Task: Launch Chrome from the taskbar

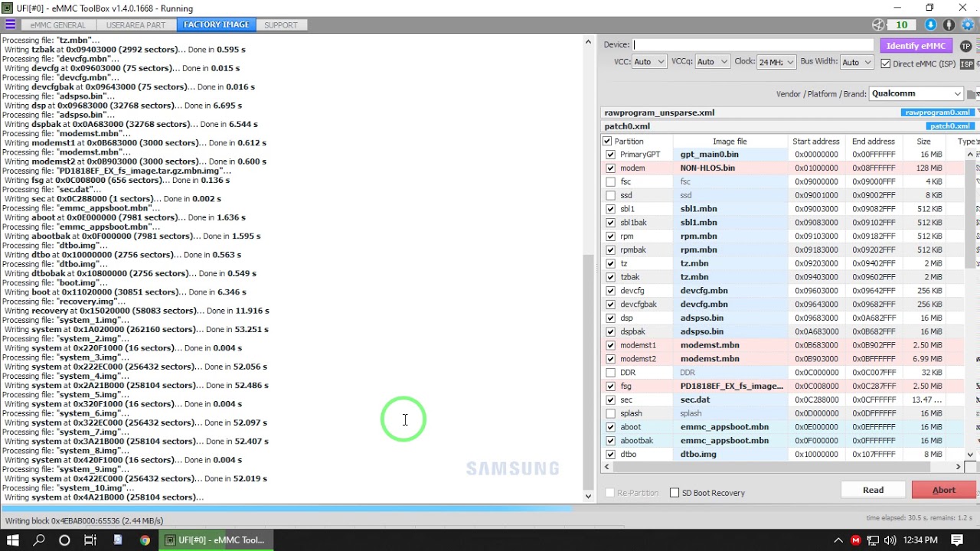Action: click(145, 540)
